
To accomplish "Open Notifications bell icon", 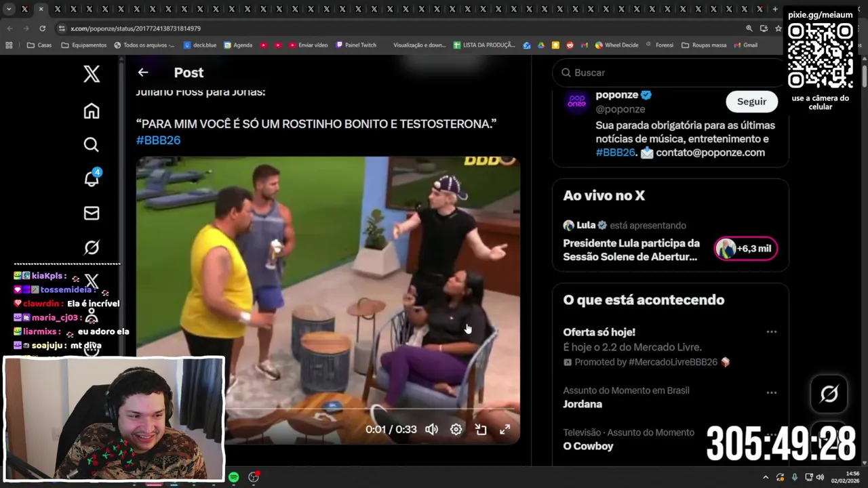I will [92, 178].
